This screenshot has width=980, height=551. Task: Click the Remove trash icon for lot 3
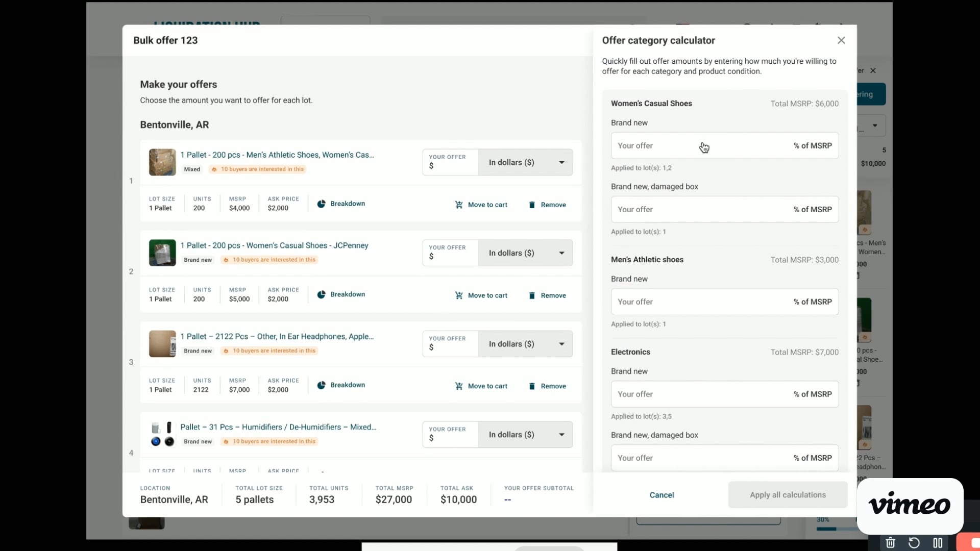[x=532, y=386]
